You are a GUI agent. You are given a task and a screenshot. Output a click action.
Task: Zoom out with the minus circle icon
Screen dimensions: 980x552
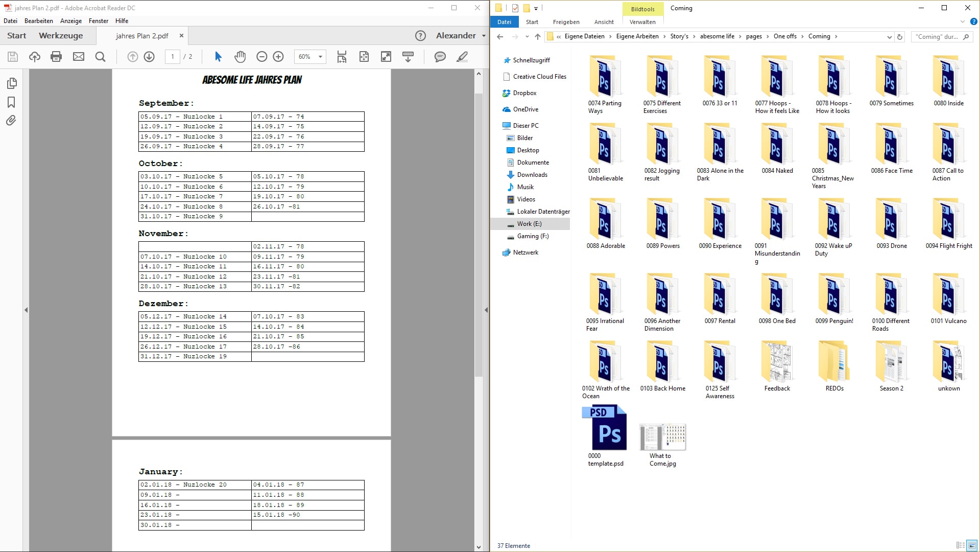(261, 57)
